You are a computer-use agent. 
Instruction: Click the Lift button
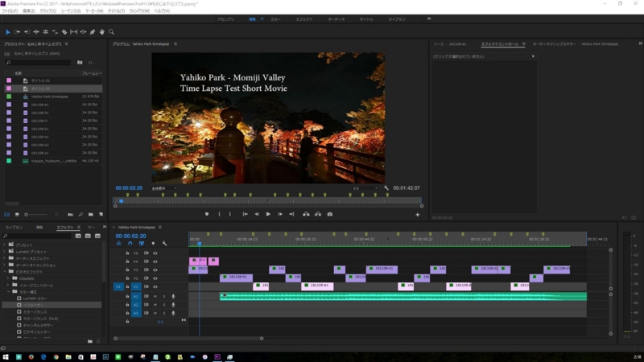306,214
